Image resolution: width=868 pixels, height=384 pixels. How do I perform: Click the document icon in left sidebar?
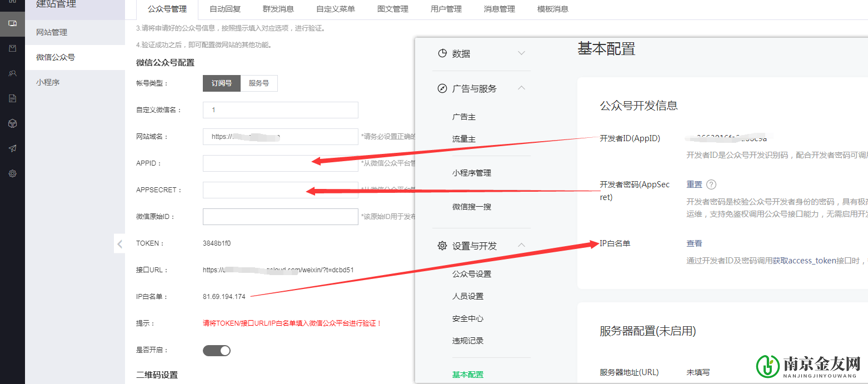(12, 98)
